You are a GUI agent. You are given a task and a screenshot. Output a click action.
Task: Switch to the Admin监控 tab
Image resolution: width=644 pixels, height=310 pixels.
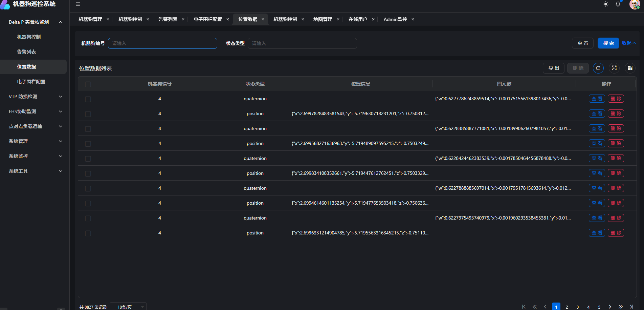395,19
